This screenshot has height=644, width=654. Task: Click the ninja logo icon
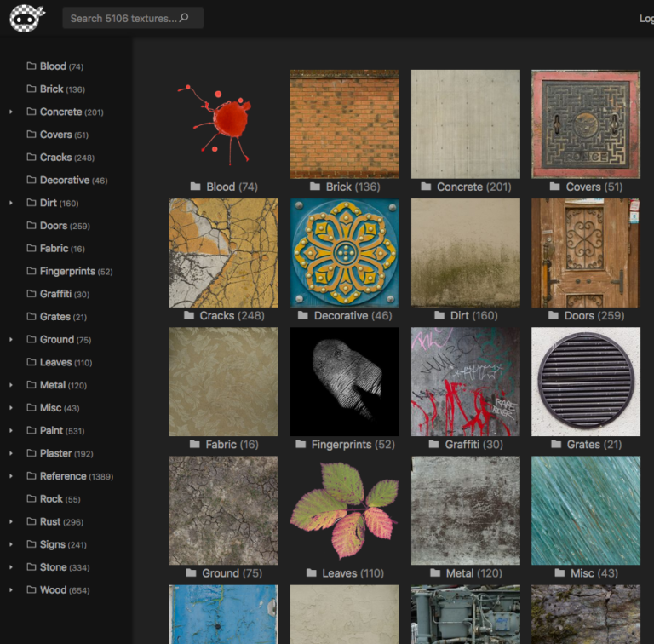[27, 18]
